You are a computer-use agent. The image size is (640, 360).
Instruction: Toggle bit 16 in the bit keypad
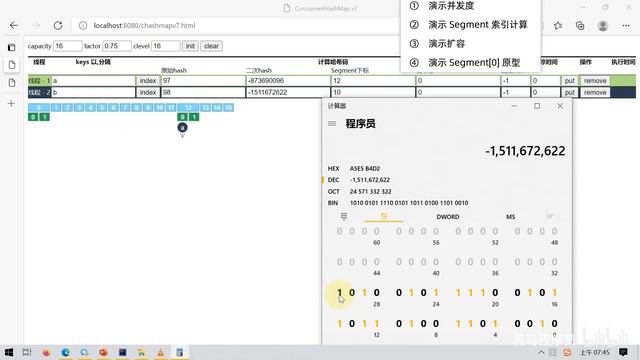[554, 293]
